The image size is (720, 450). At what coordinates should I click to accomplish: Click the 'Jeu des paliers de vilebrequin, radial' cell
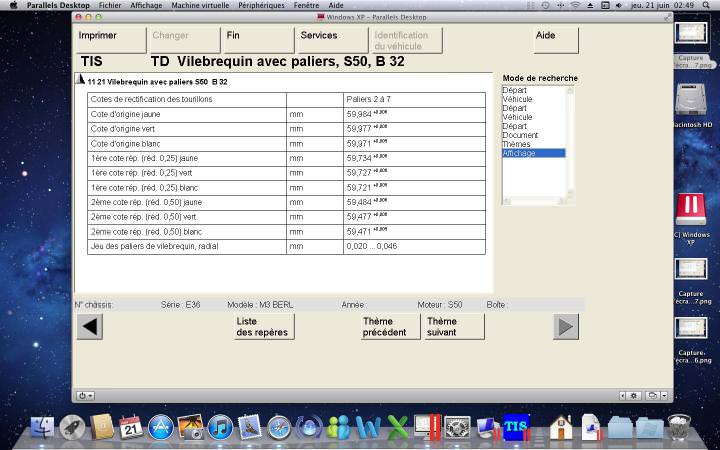pyautogui.click(x=187, y=247)
